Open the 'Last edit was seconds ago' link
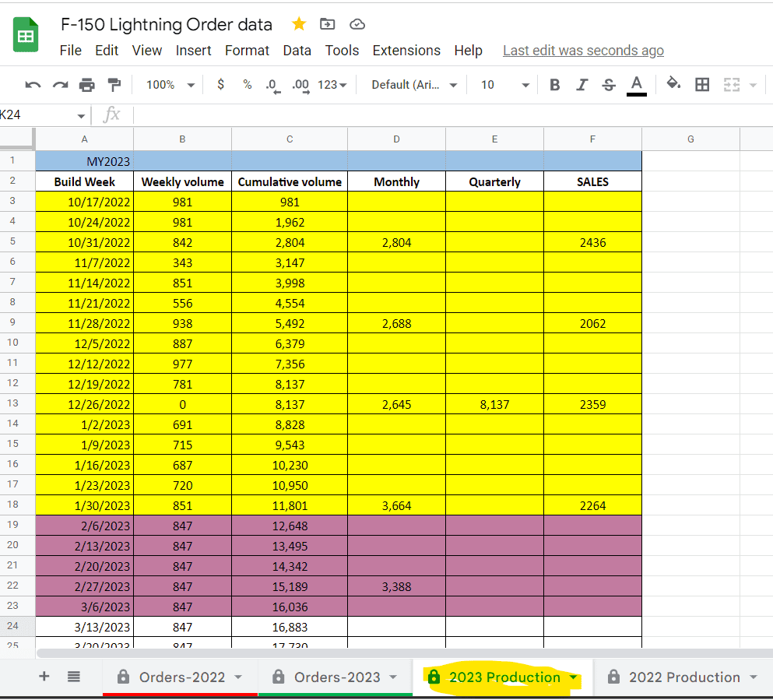This screenshot has height=700, width=773. click(583, 51)
